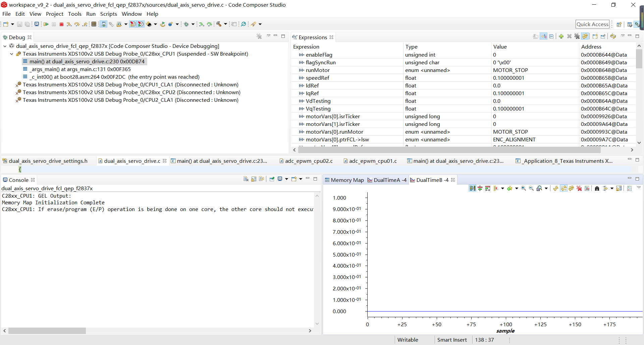Click the binoculars find icon in graph toolbar
The width and height of the screenshot is (644, 345).
[597, 189]
